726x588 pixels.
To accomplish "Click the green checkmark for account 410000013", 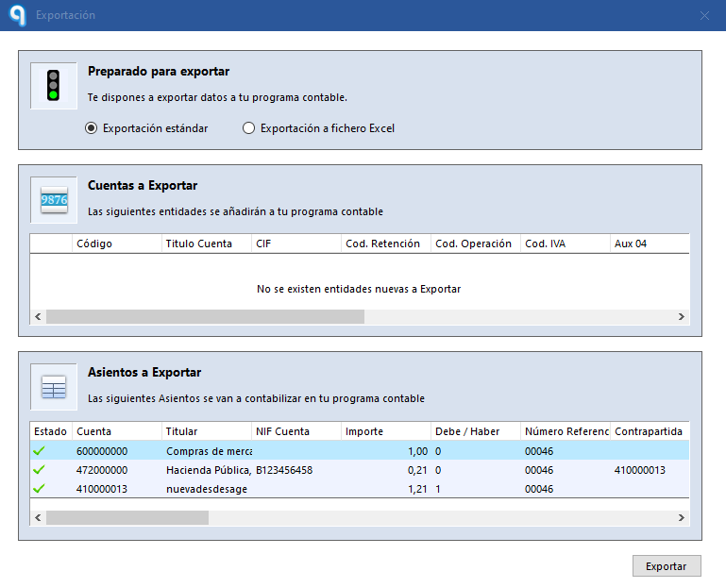I will coord(39,489).
